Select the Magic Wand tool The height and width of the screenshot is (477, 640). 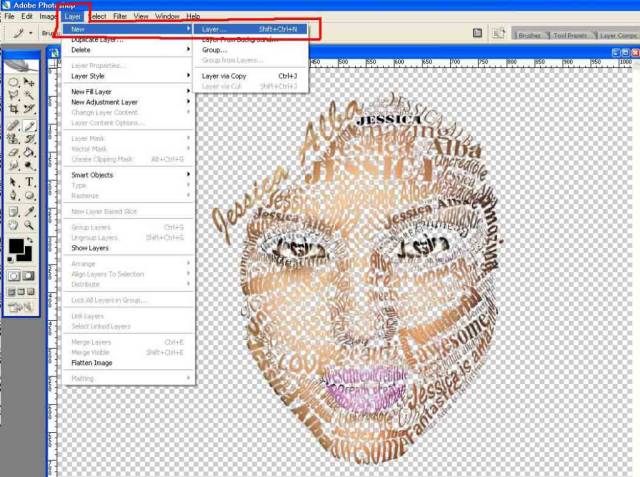click(29, 95)
